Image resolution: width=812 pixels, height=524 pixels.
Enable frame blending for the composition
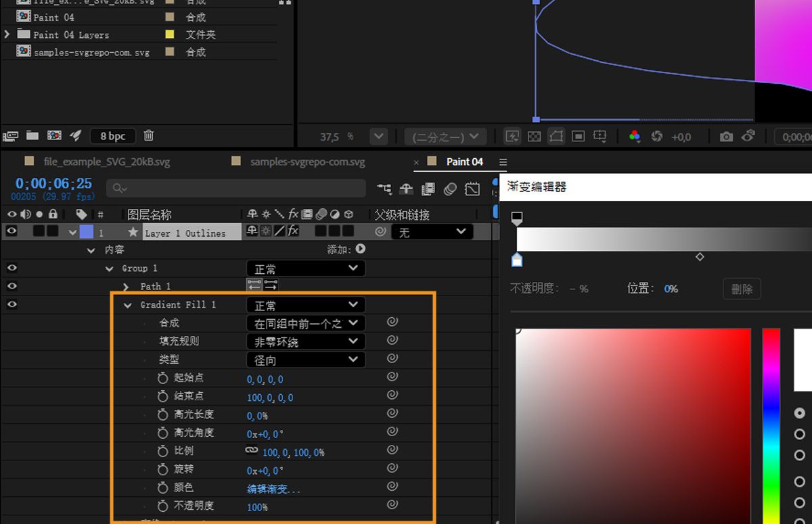click(429, 189)
